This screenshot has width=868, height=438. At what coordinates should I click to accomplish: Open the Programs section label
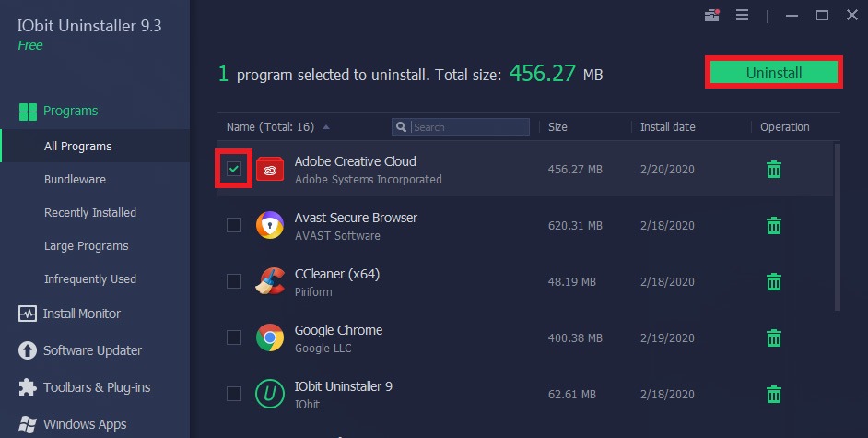(x=70, y=111)
